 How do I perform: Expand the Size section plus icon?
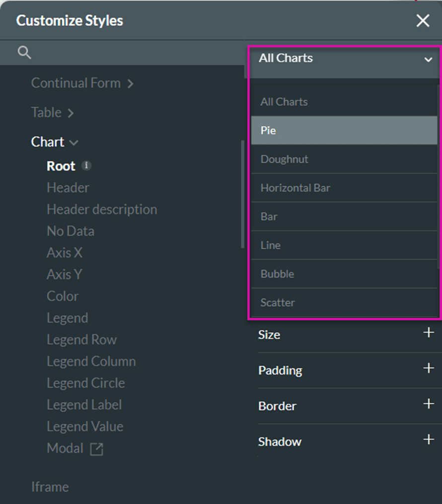point(428,333)
